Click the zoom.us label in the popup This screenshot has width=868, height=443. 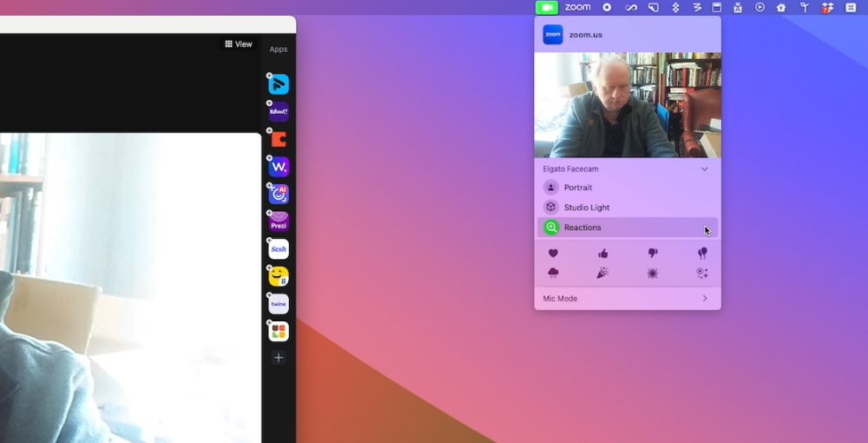click(586, 35)
